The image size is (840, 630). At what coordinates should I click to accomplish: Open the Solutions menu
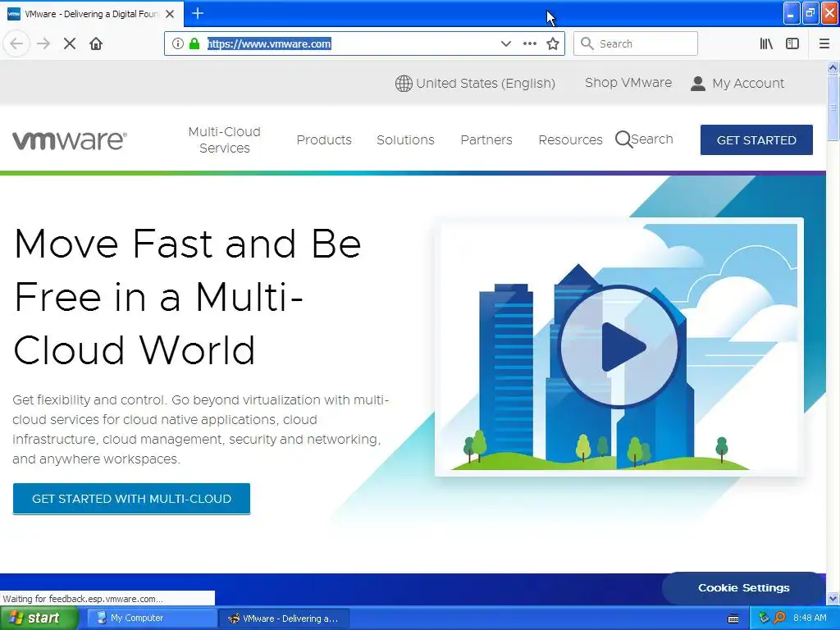click(x=405, y=139)
